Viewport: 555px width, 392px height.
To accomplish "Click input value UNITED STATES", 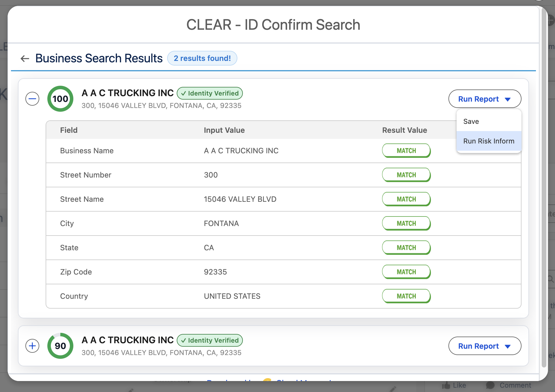I will pyautogui.click(x=232, y=296).
